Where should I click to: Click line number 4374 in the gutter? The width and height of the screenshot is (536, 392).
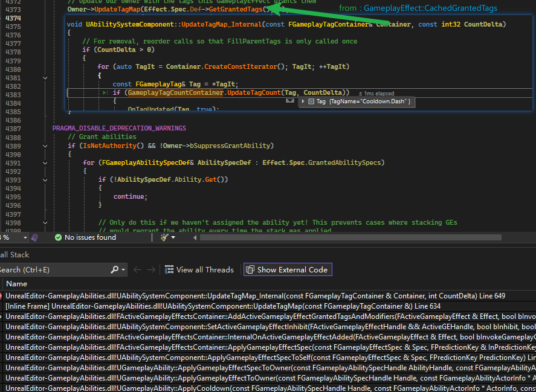point(13,18)
